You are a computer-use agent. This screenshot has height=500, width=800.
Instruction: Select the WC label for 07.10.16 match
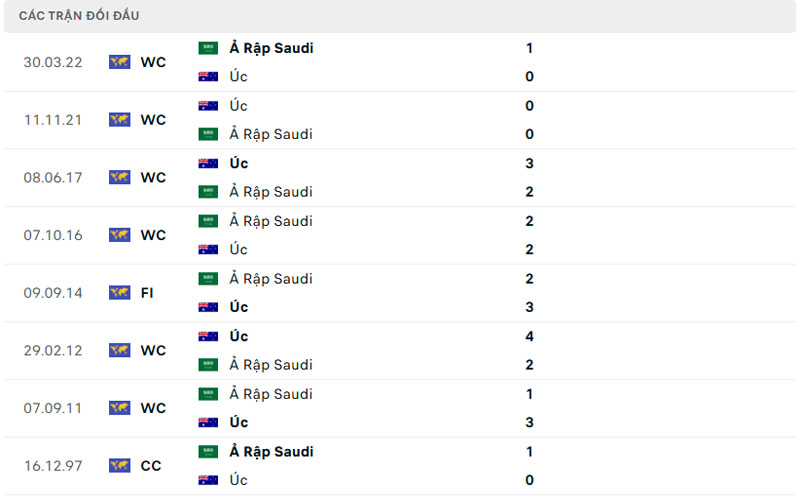(x=153, y=235)
